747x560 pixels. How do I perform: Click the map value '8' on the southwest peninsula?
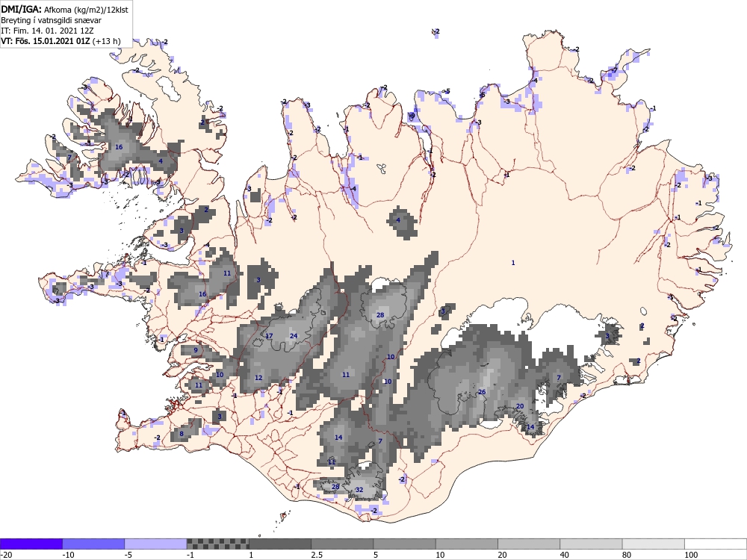181,433
